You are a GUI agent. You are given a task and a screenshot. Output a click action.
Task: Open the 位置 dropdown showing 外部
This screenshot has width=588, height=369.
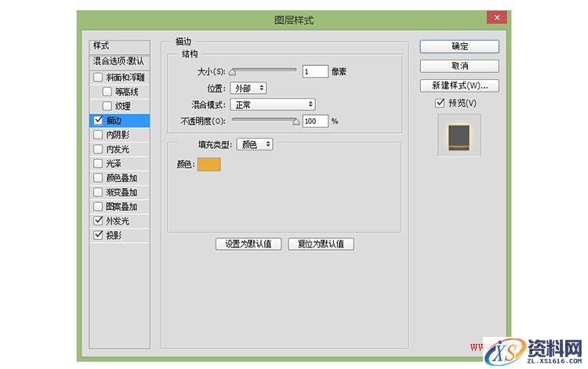point(249,89)
